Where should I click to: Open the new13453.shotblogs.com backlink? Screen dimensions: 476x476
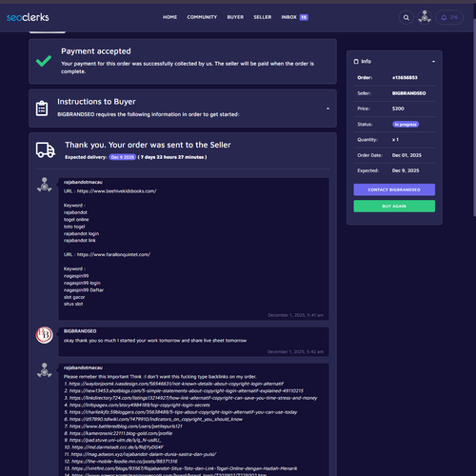coord(187,391)
